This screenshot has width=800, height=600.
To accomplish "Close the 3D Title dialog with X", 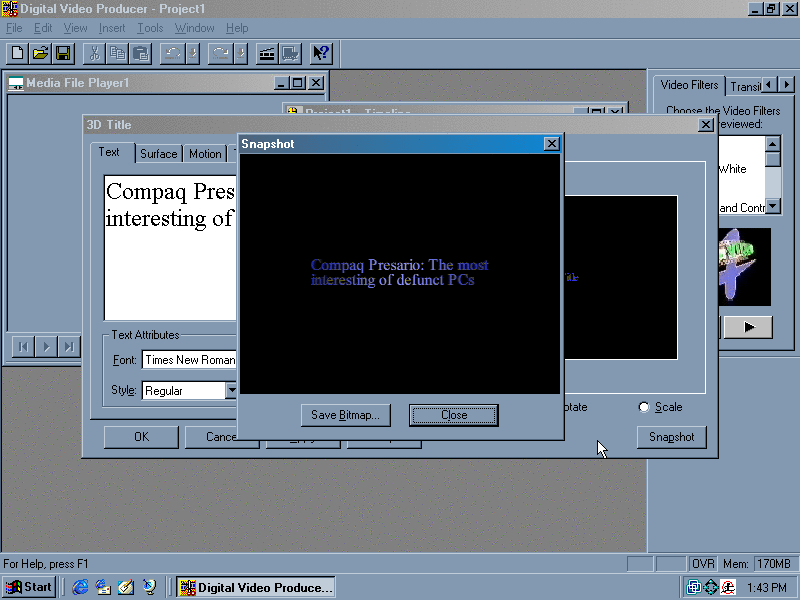I will tap(706, 125).
